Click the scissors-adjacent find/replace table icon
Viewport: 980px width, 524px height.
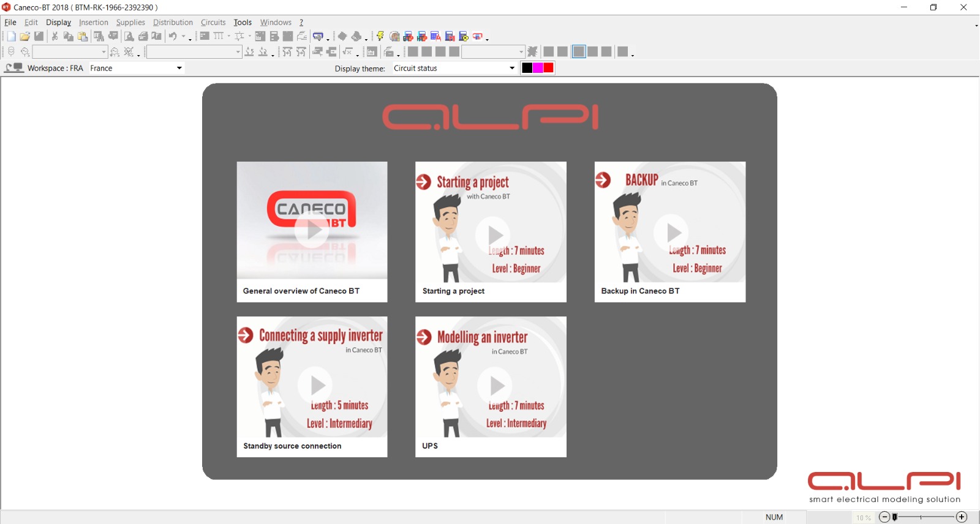coord(99,37)
